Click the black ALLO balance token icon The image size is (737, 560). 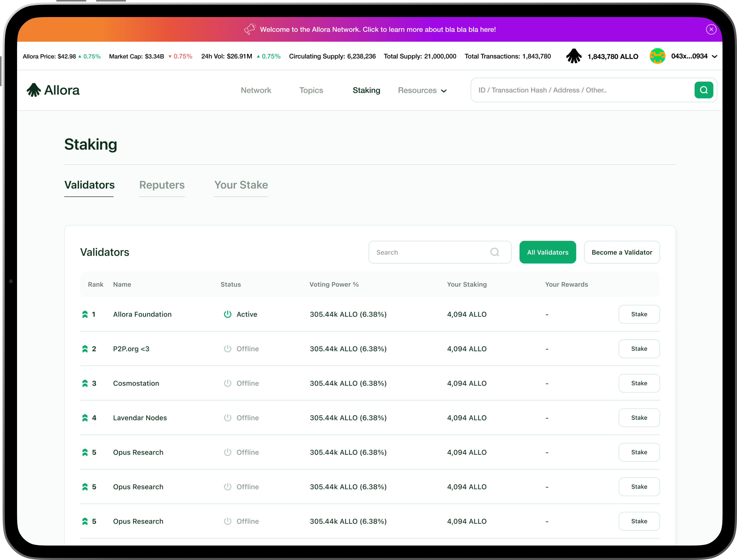pyautogui.click(x=574, y=56)
